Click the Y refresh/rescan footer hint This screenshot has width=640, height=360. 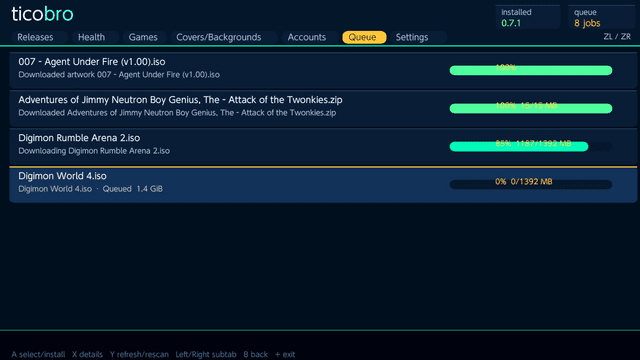(139, 354)
